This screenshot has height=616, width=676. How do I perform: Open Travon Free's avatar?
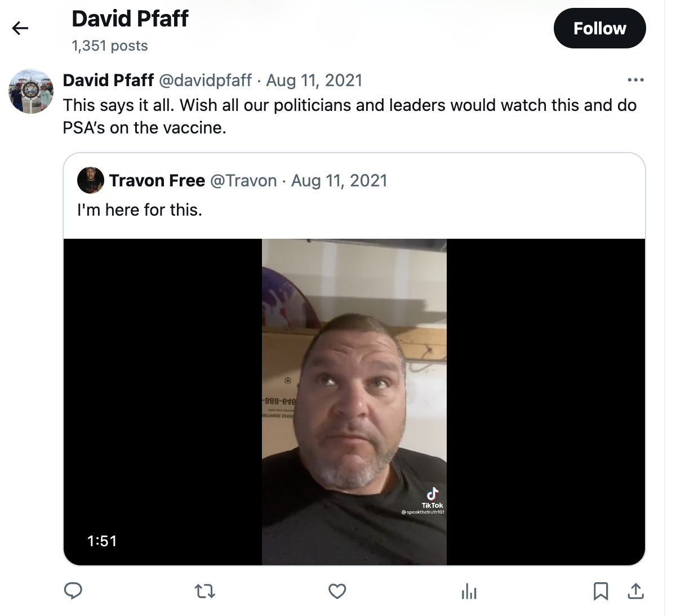pos(91,180)
